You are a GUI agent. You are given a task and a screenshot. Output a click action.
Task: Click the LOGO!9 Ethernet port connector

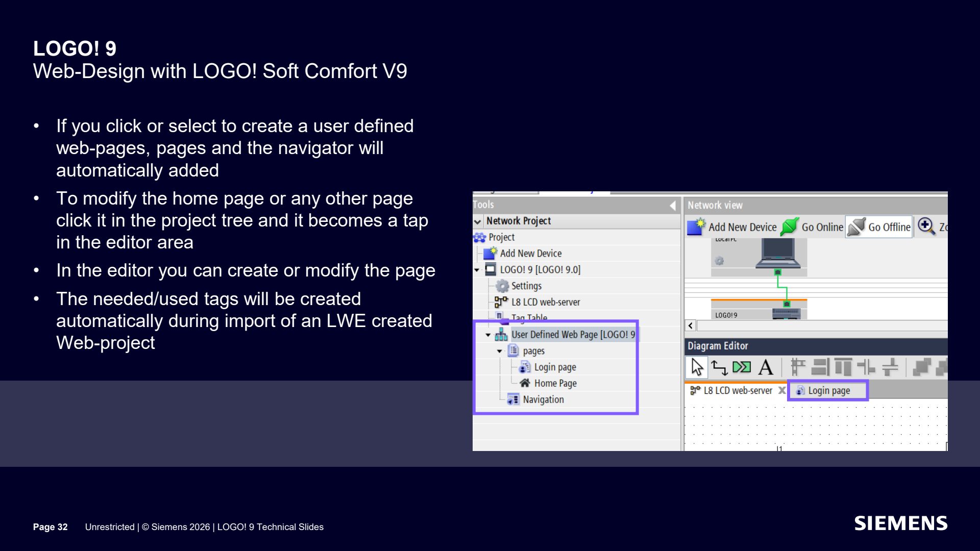787,304
